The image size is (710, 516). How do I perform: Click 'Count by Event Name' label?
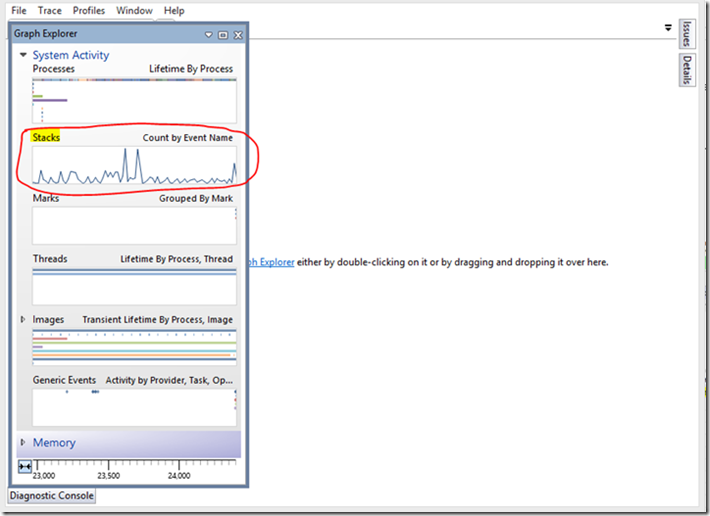coord(187,138)
